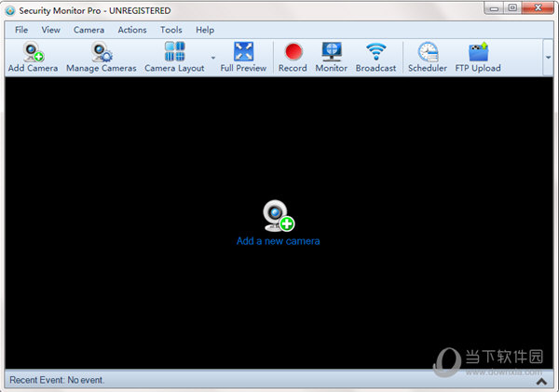
Task: Open the Actions menu
Action: pyautogui.click(x=132, y=30)
